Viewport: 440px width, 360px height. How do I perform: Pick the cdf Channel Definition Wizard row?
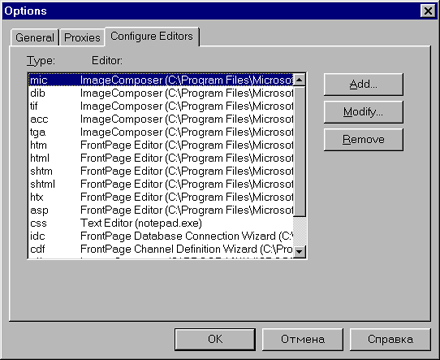161,249
